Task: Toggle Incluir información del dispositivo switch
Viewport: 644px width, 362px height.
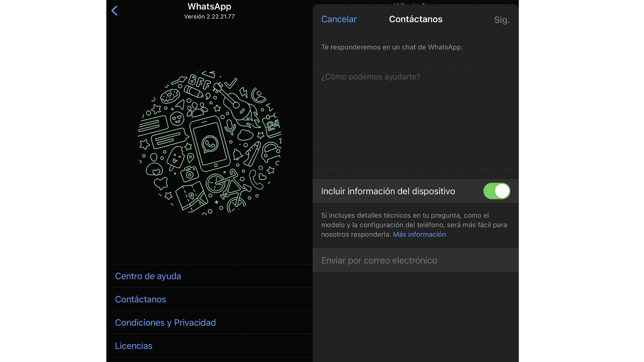Action: (496, 191)
